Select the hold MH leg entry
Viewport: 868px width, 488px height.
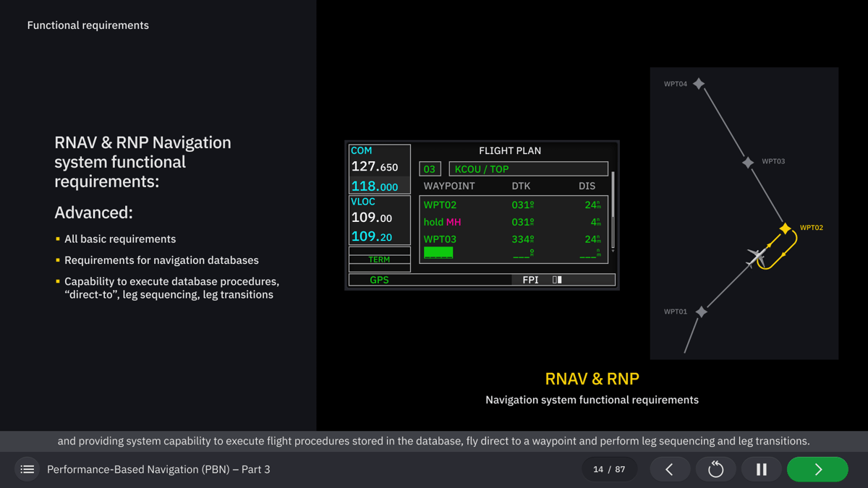443,222
